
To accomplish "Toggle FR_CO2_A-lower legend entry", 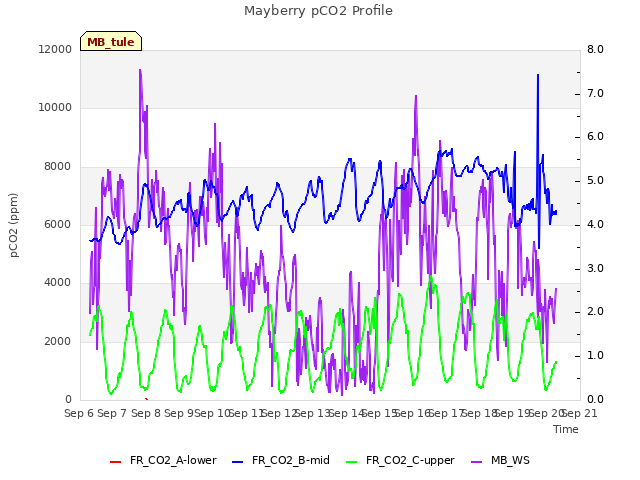I will coord(163,460).
